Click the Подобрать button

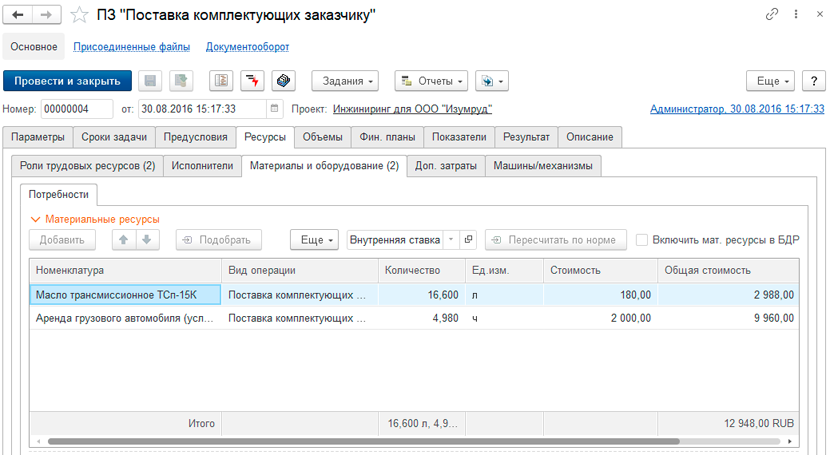[219, 240]
